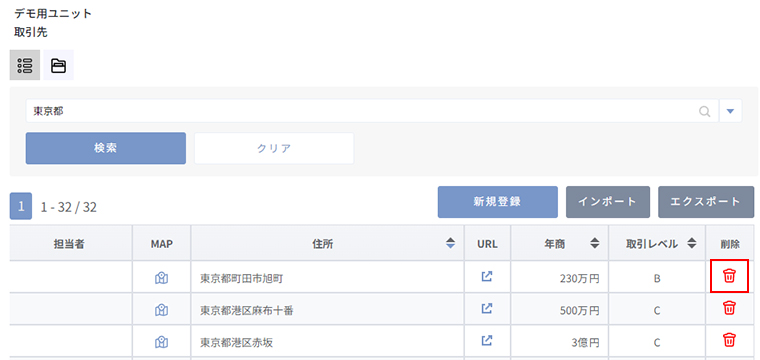Click the 検索 button
The height and width of the screenshot is (360, 760).
pos(106,148)
